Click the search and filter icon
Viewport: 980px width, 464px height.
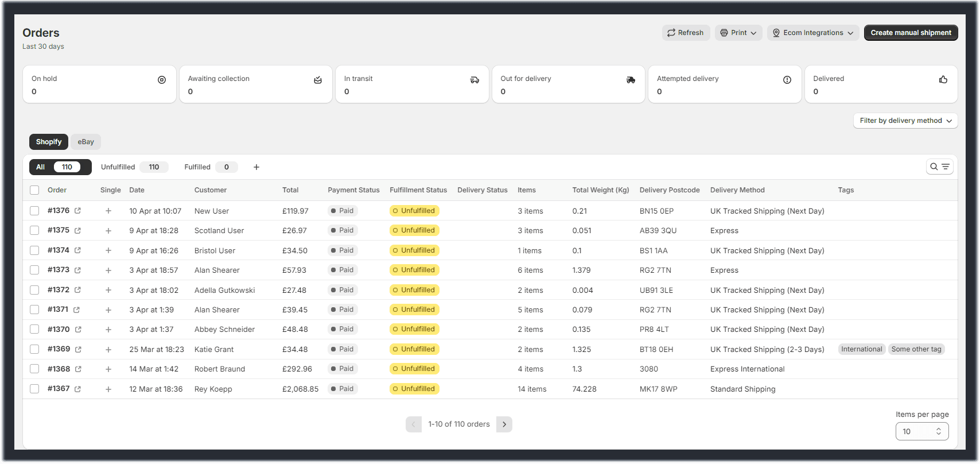939,167
